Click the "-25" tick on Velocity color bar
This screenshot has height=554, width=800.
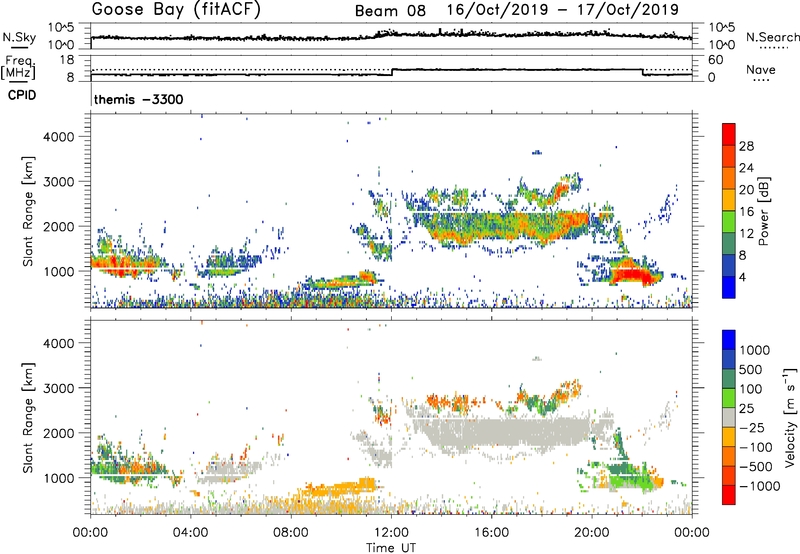[x=752, y=427]
